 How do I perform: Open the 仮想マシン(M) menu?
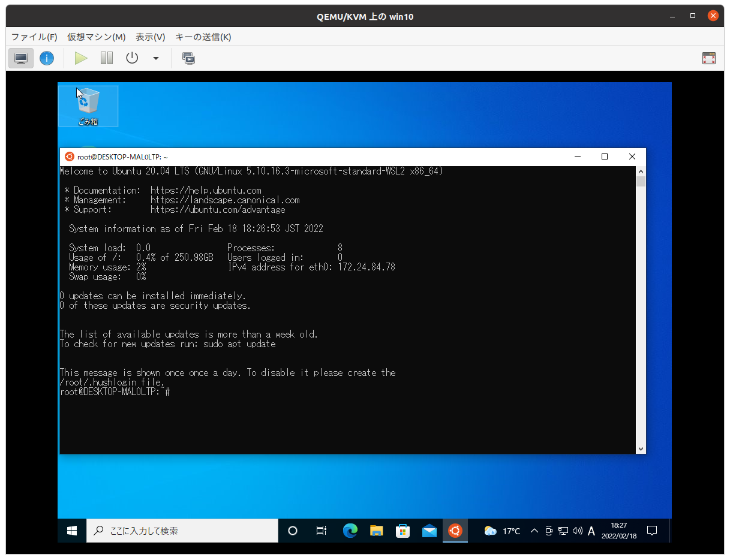pos(96,37)
